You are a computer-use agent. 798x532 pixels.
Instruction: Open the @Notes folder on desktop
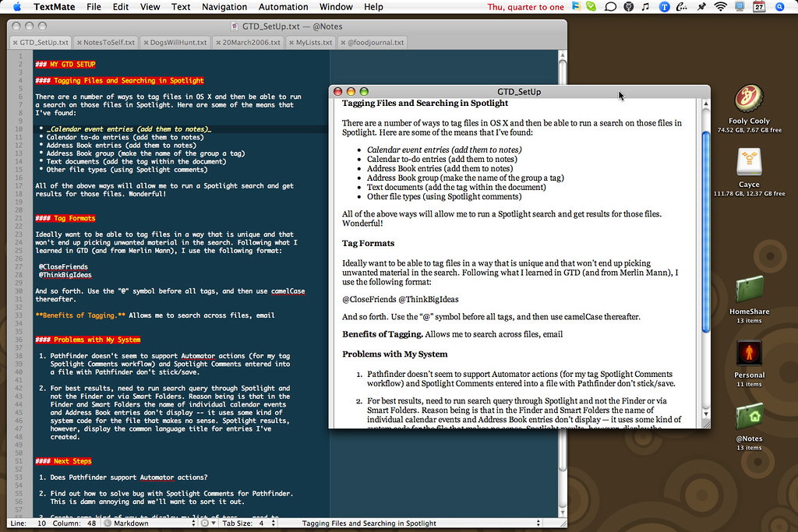(x=749, y=416)
